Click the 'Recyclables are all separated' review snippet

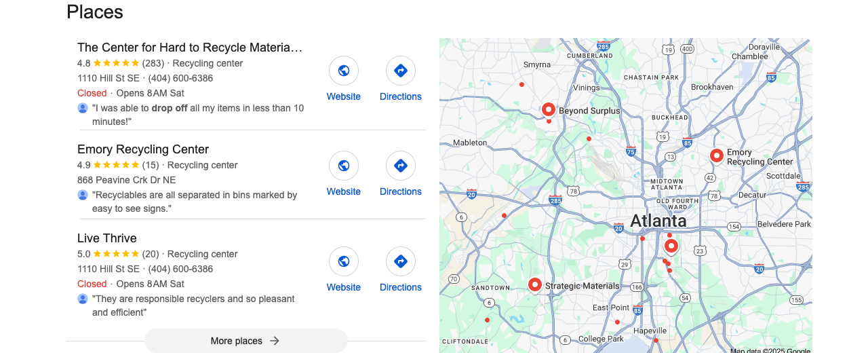tap(195, 202)
